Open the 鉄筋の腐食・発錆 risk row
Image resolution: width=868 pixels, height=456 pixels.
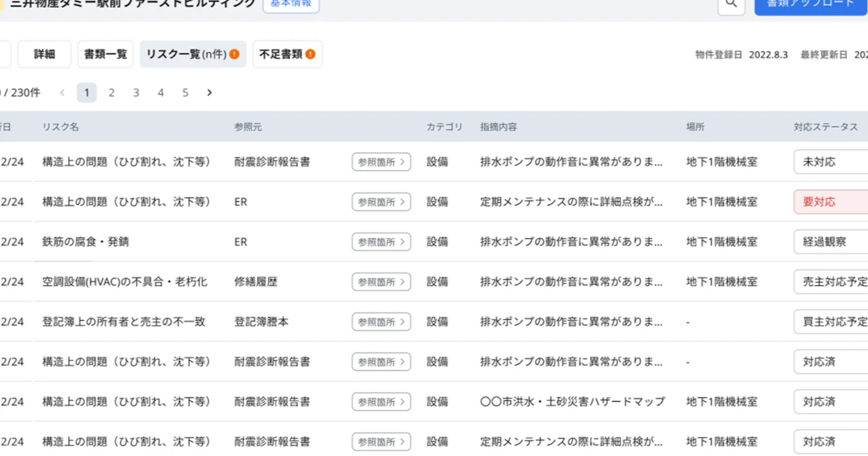[85, 242]
